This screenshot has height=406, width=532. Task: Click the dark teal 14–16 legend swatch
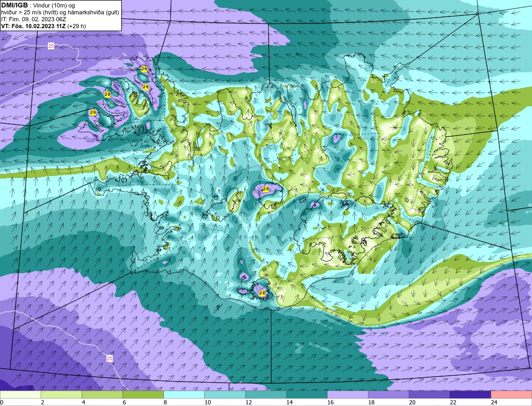307,395
